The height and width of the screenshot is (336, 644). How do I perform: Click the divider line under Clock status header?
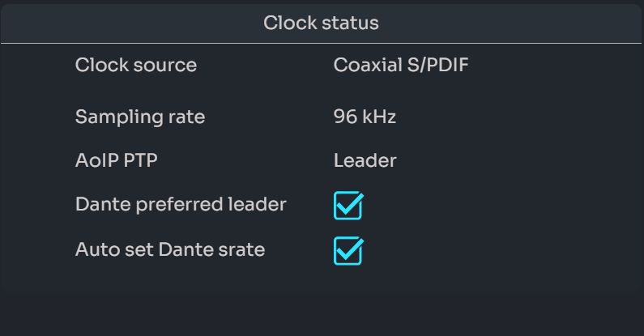[x=162, y=43]
